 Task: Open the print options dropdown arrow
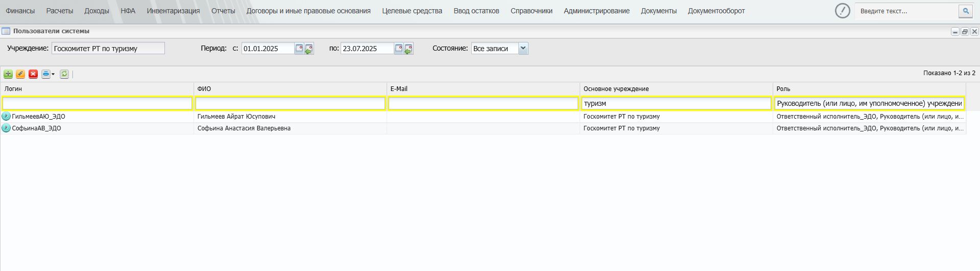coord(53,75)
